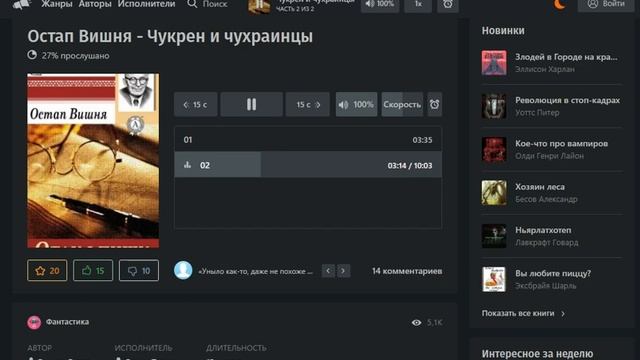Open author Уоттс Питер
Screen dimensions: 640x360
coord(537,112)
